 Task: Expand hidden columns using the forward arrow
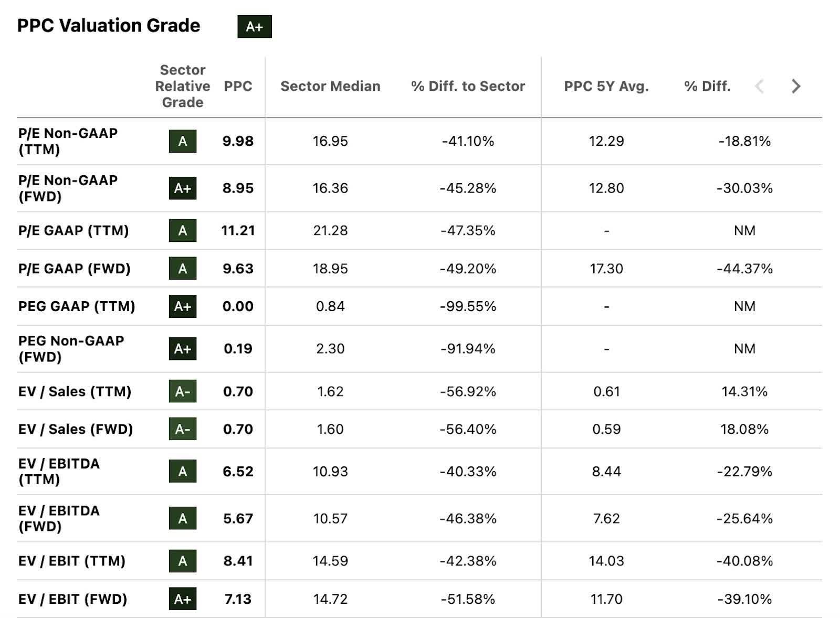[795, 86]
